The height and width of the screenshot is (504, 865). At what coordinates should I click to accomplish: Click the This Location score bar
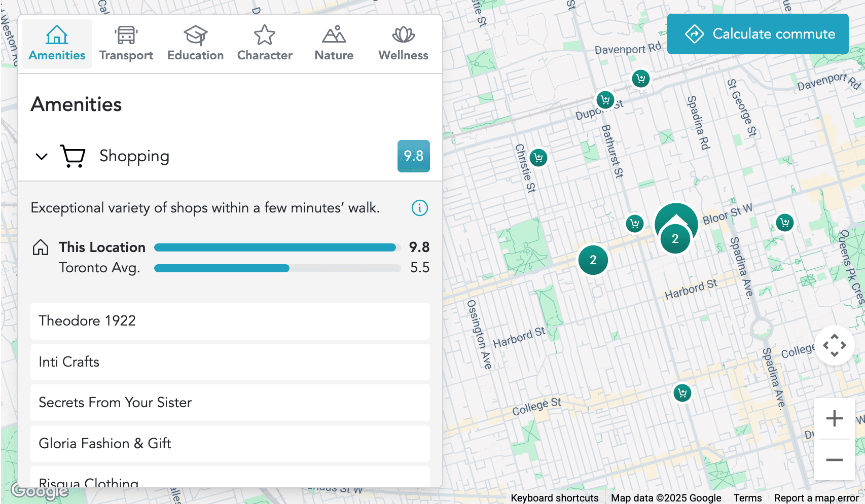click(275, 247)
